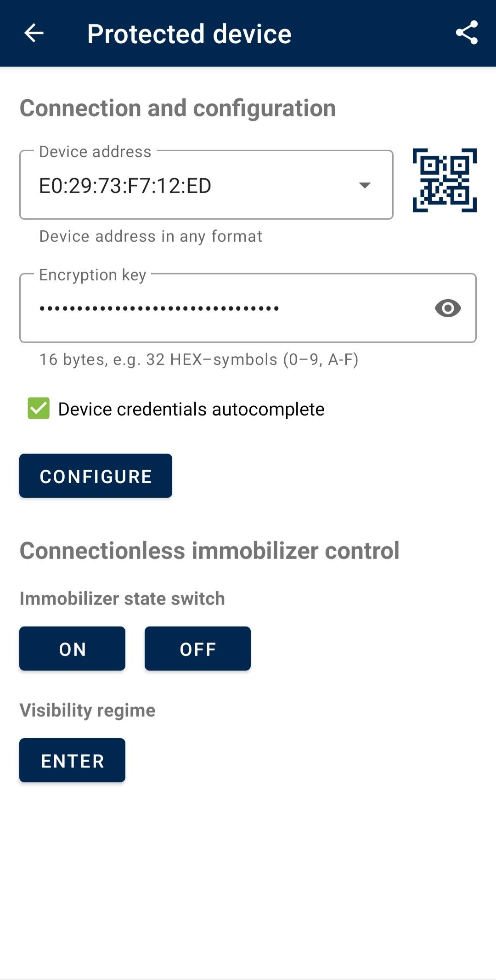Click 'Connection and configuration' heading
Image resolution: width=496 pixels, height=980 pixels.
[178, 108]
